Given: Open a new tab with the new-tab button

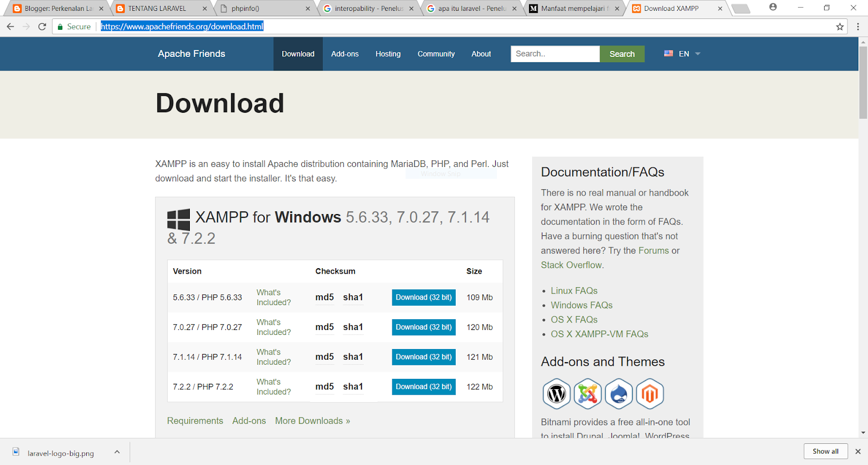Looking at the screenshot, I should (x=741, y=9).
